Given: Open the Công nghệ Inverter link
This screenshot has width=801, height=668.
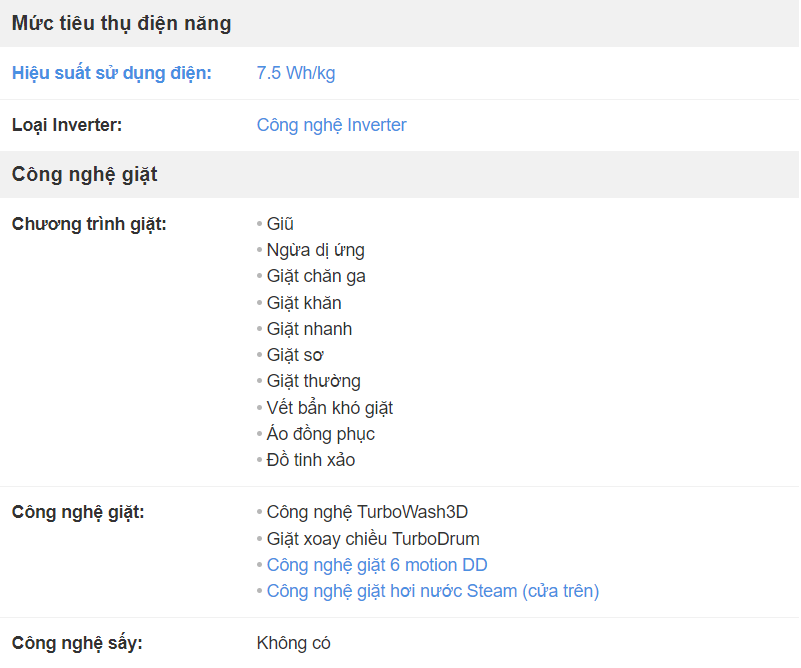Looking at the screenshot, I should click(332, 125).
